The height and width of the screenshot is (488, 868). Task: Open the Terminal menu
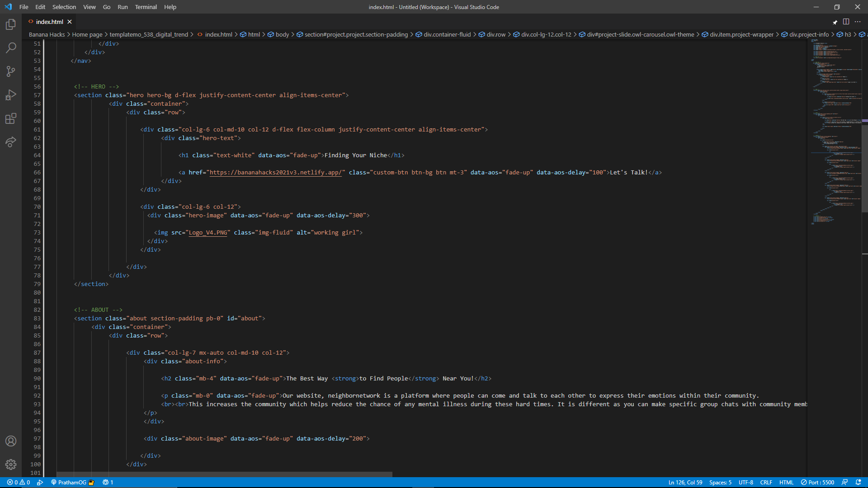pyautogui.click(x=146, y=7)
